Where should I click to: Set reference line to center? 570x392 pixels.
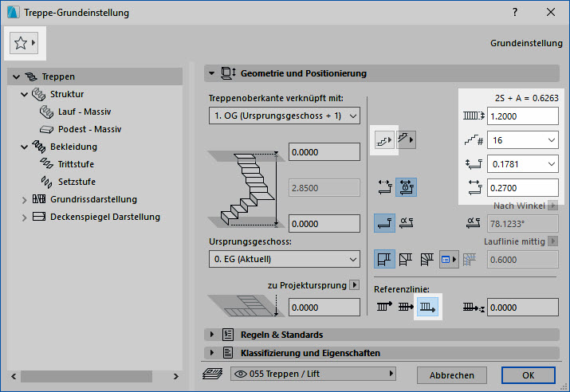[406, 307]
